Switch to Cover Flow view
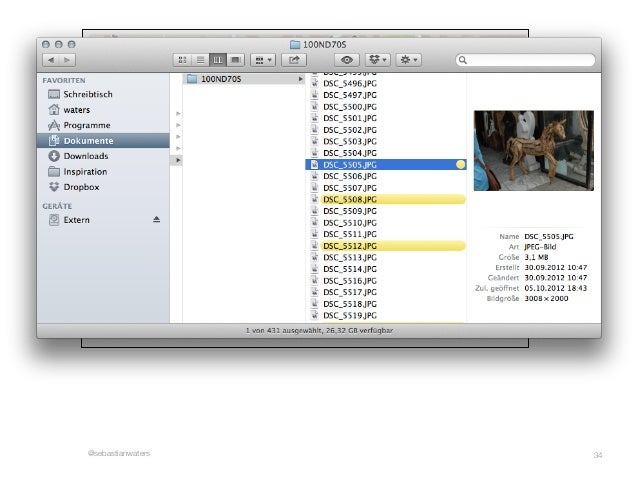 coord(235,60)
